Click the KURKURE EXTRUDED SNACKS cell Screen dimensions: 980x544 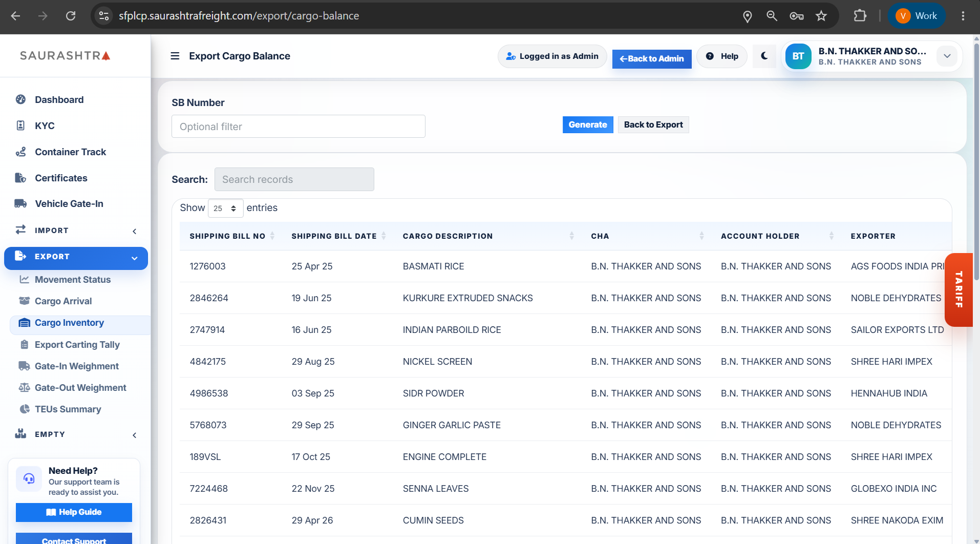(467, 298)
